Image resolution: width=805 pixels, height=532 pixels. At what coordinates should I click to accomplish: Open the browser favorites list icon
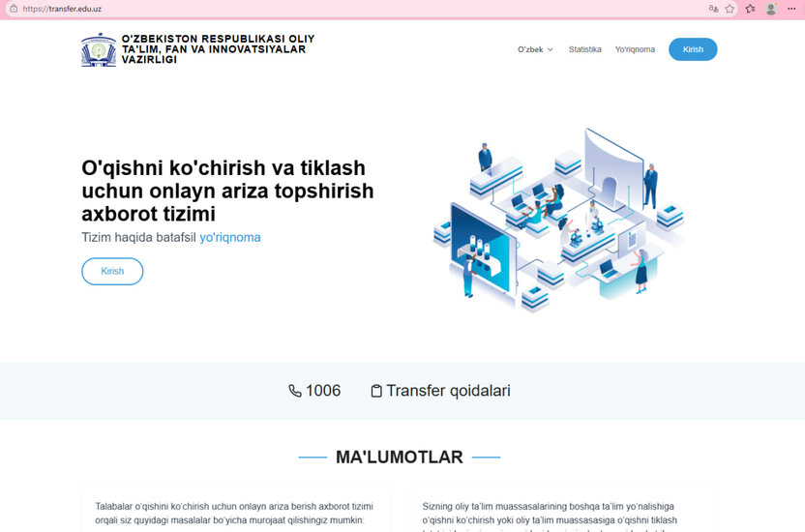click(x=750, y=8)
